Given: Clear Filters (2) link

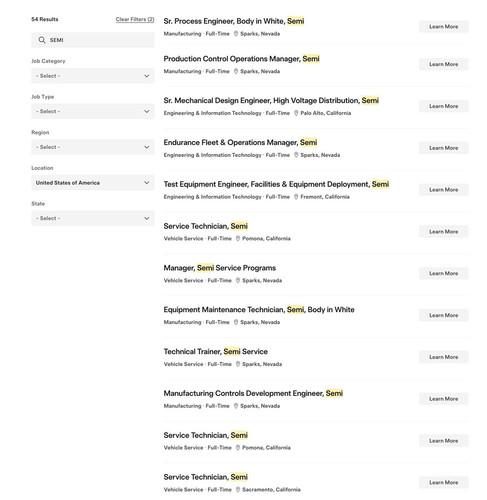Looking at the screenshot, I should click(135, 19).
